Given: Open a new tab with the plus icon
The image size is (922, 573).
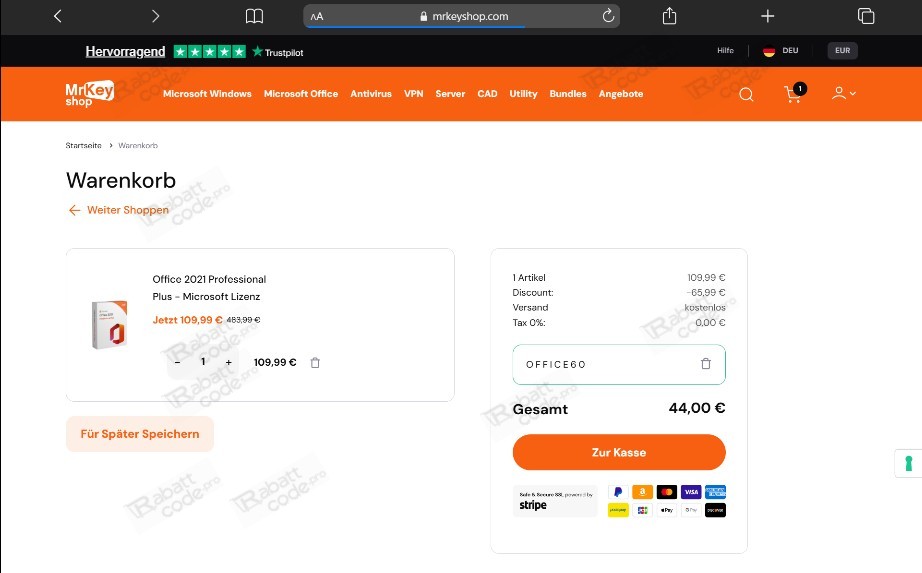Looking at the screenshot, I should (x=767, y=16).
